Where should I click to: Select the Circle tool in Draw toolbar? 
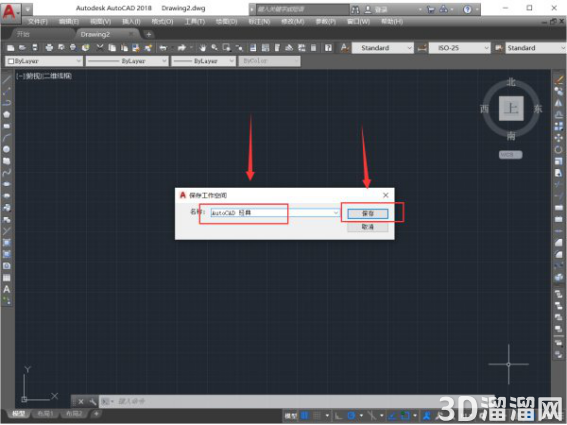coord(7,149)
